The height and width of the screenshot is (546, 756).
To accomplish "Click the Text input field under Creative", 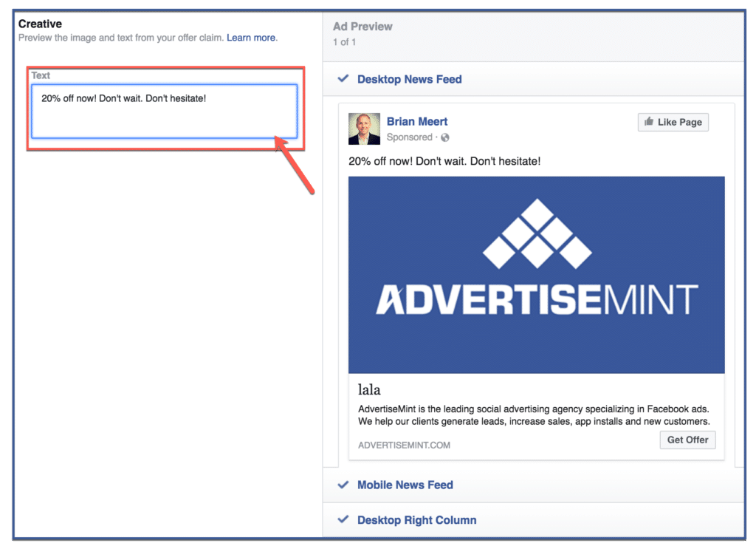I will point(164,111).
